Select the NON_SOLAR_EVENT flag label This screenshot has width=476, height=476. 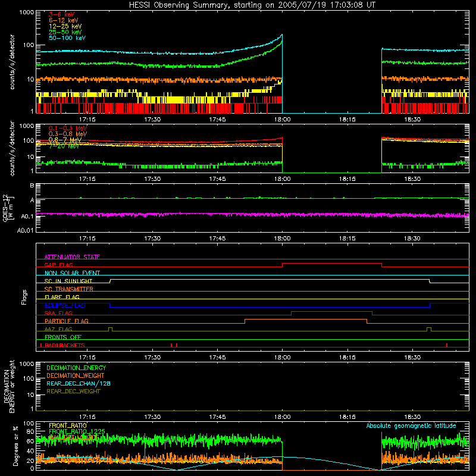click(x=72, y=273)
